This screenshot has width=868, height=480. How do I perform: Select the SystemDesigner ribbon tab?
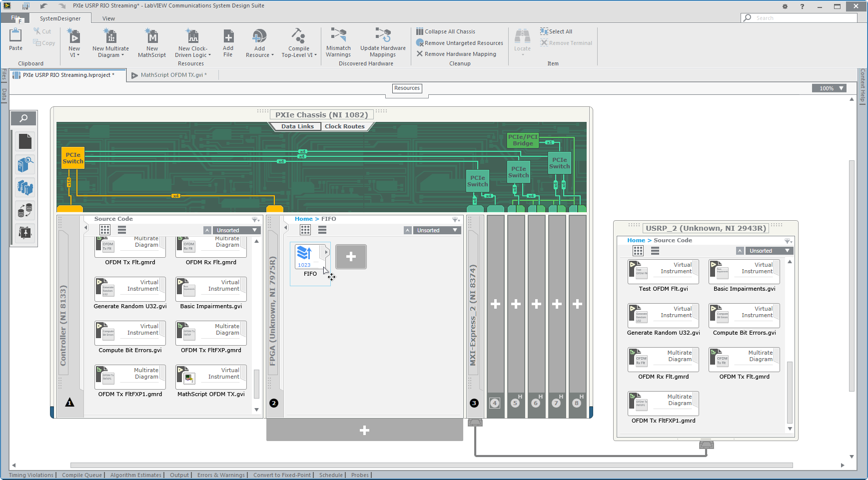point(60,18)
